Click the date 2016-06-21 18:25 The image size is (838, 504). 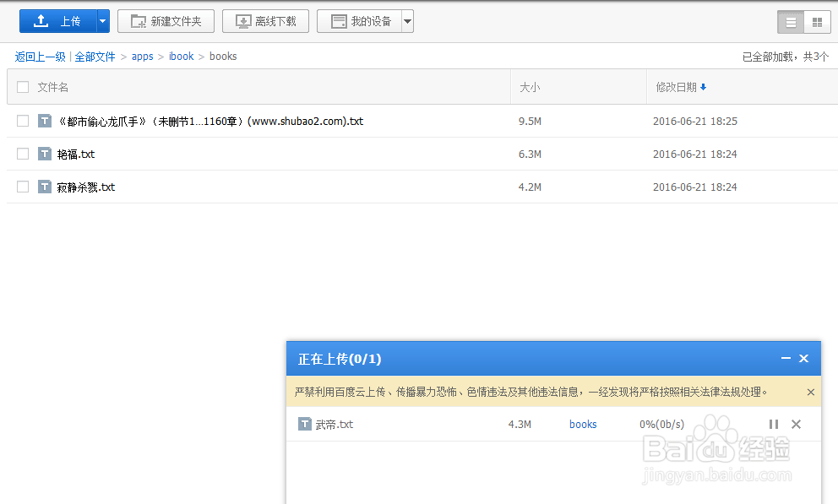[x=694, y=122]
